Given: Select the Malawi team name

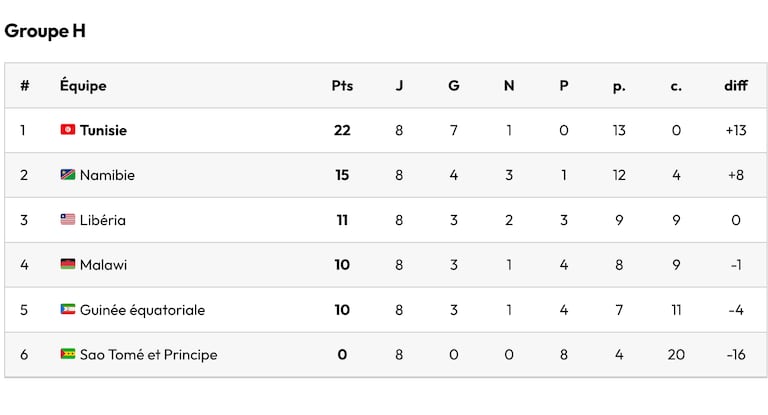Looking at the screenshot, I should point(103,265).
